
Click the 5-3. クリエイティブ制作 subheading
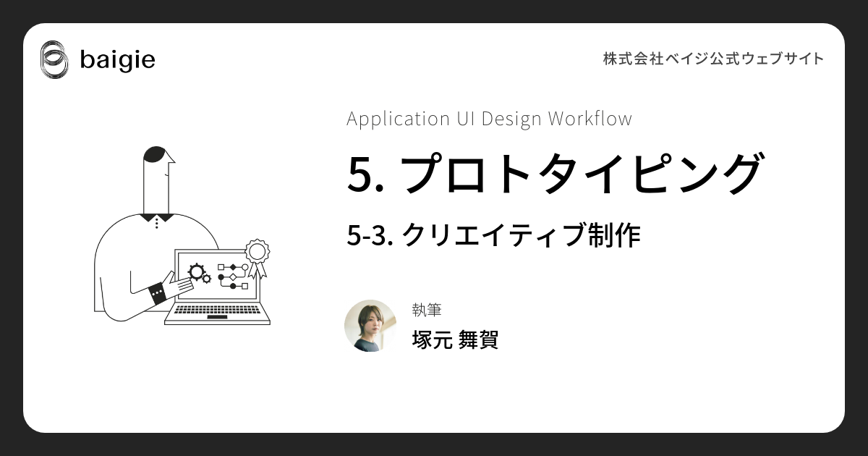493,235
